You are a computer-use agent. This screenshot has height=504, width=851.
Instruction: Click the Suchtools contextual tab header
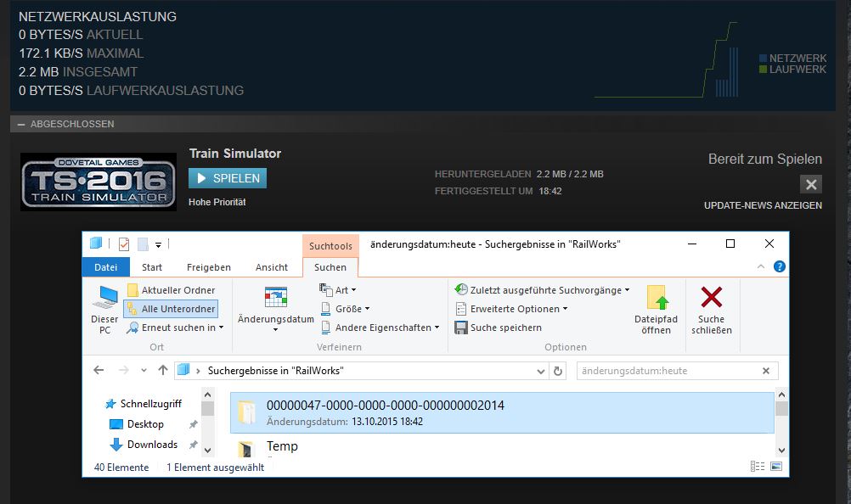tap(330, 246)
